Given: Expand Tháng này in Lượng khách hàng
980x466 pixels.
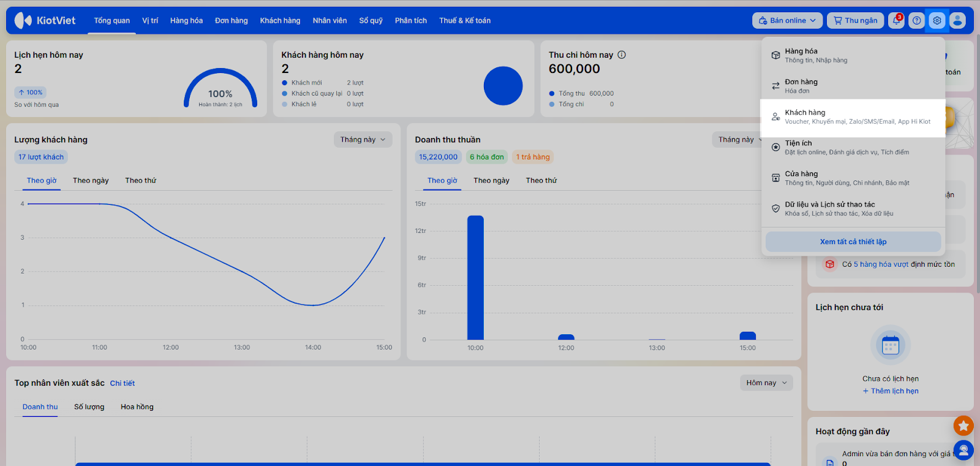Looking at the screenshot, I should click(x=363, y=140).
